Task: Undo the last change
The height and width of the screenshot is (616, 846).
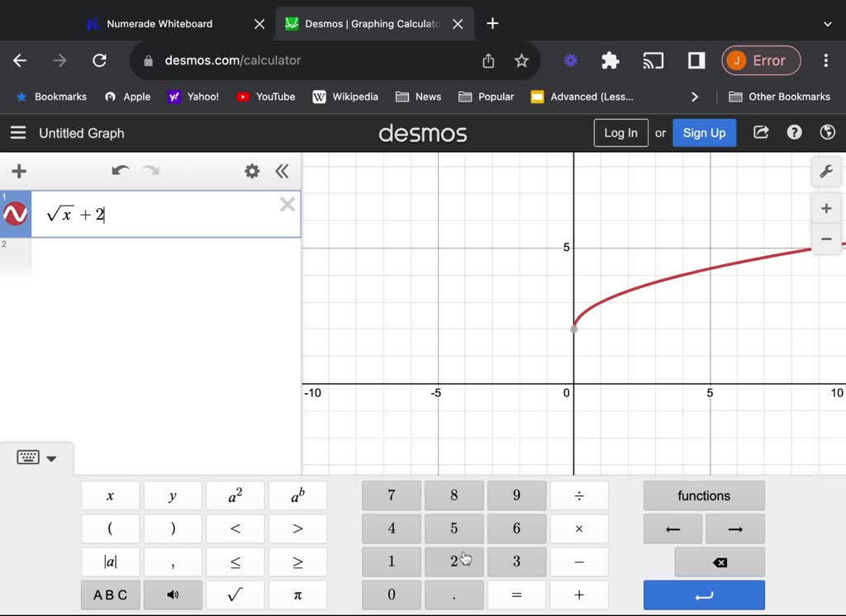Action: 120,171
